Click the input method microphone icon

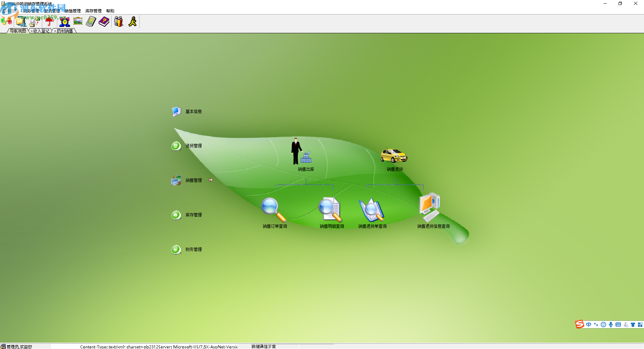pyautogui.click(x=611, y=325)
